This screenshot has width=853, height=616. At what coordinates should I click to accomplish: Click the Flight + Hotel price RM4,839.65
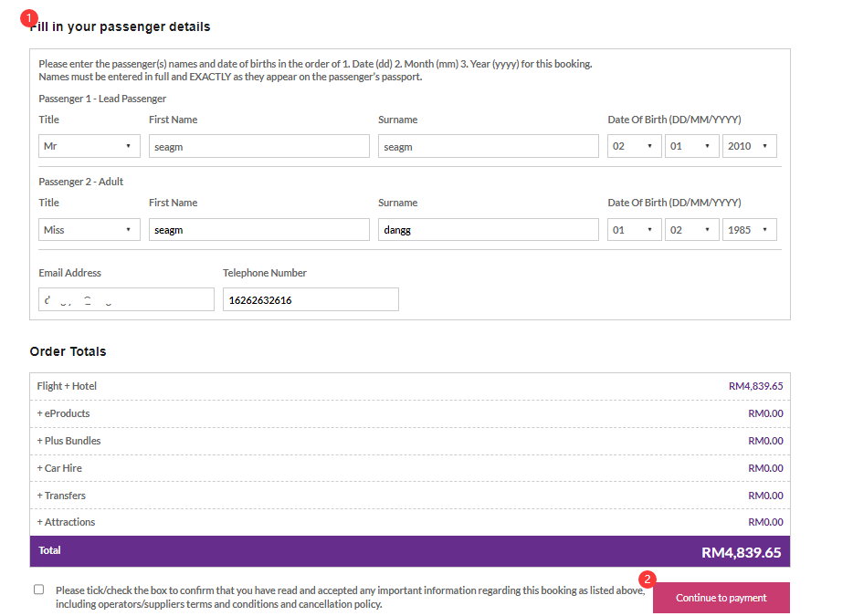755,386
